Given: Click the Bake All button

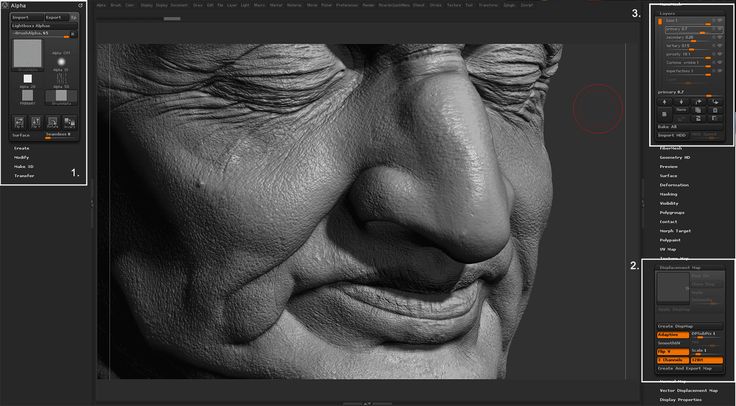Looking at the screenshot, I should point(690,127).
